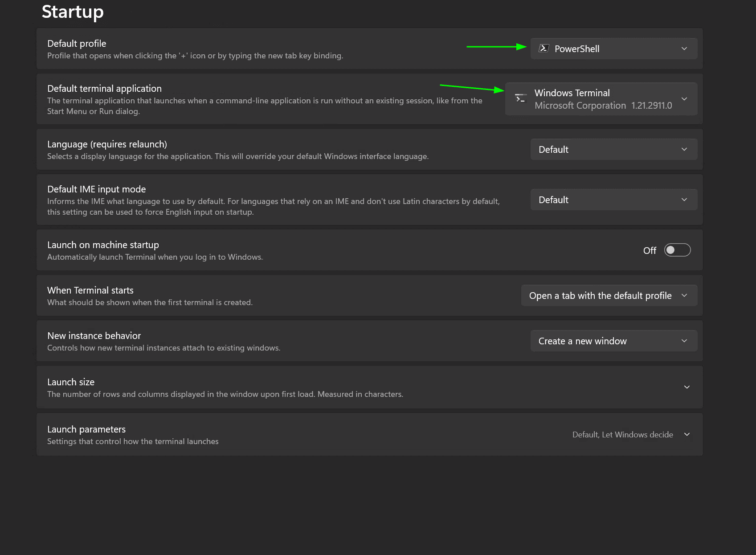Click the 'Launch parameters' label
756x555 pixels.
(86, 429)
